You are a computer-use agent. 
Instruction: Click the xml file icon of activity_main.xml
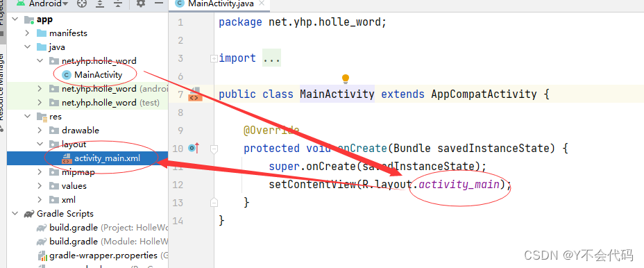tap(67, 158)
